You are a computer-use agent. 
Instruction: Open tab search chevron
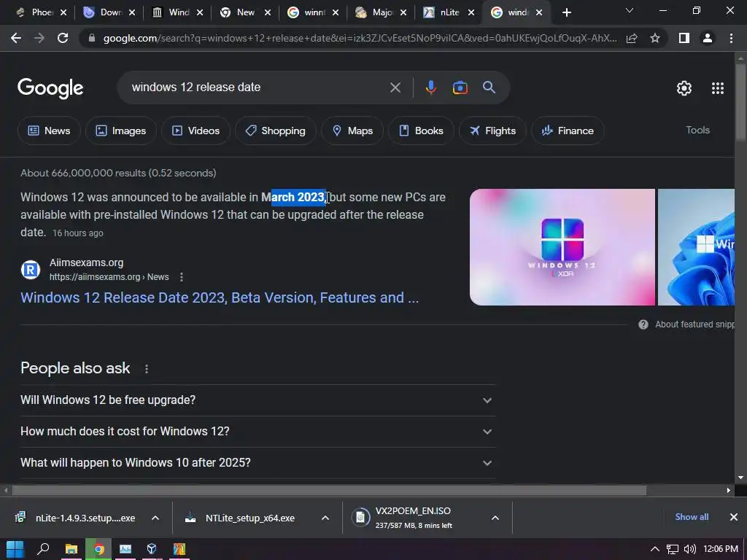[630, 10]
